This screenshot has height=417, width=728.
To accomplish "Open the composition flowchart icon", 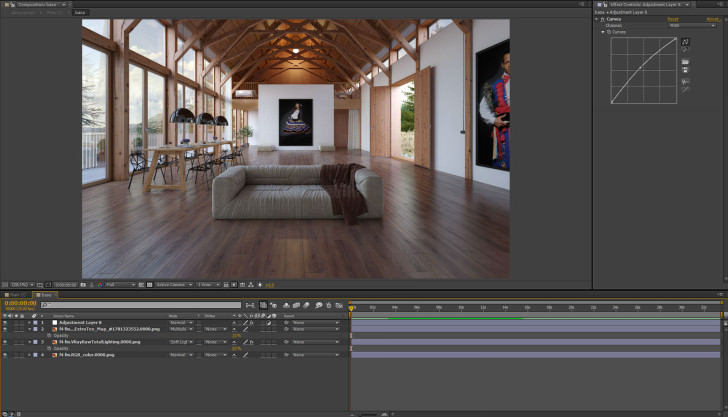I will point(251,285).
